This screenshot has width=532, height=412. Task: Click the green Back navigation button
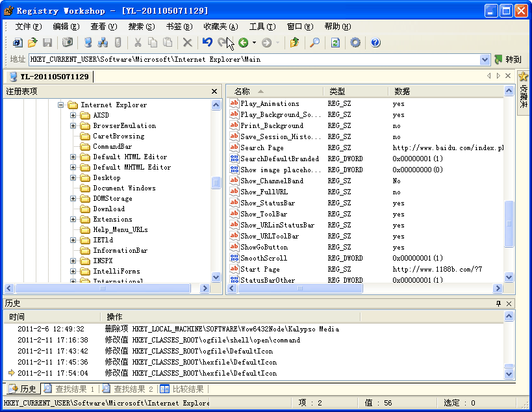coord(244,43)
